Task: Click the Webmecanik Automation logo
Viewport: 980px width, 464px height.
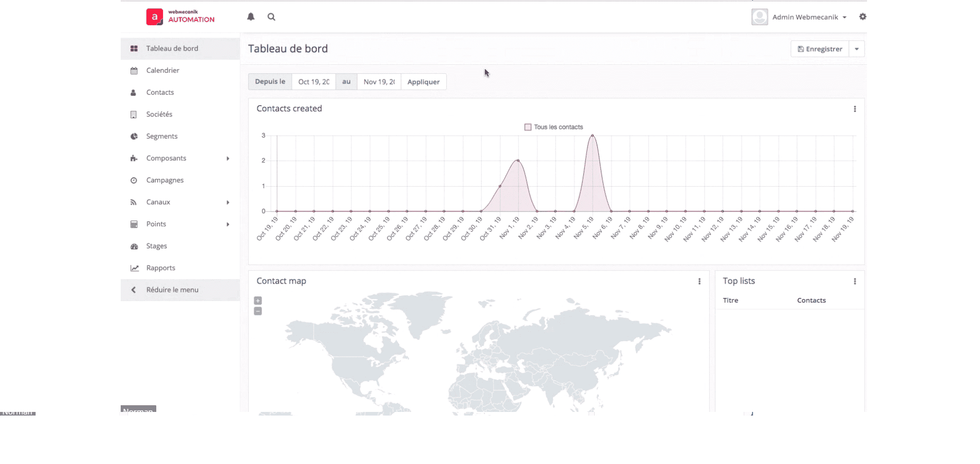Action: coord(181,17)
